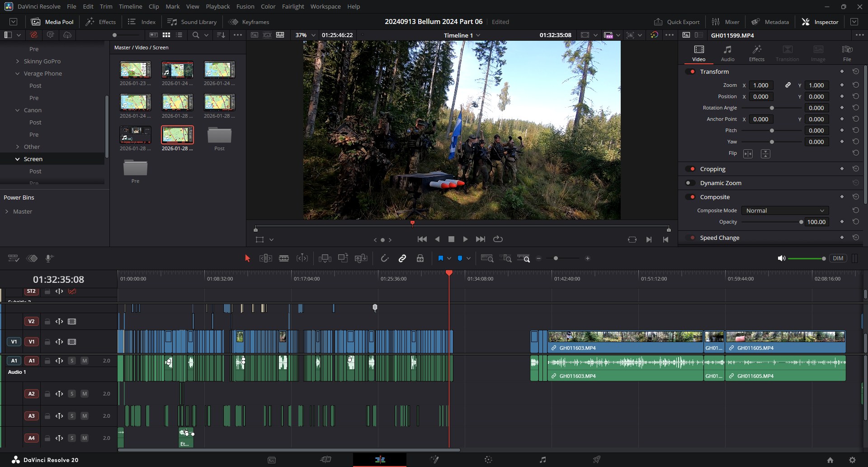Toggle the Dynamic Zoom enable switch
Screen dimensions: 868x467
(690, 183)
